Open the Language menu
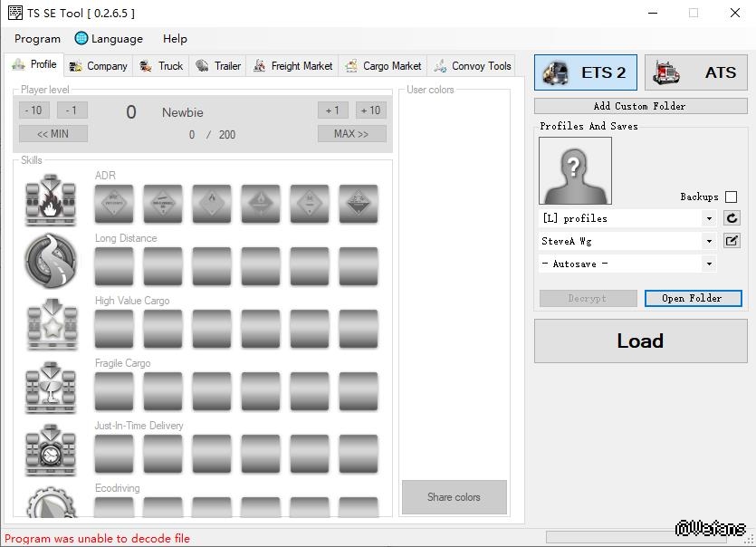The width and height of the screenshot is (756, 547). pyautogui.click(x=109, y=39)
